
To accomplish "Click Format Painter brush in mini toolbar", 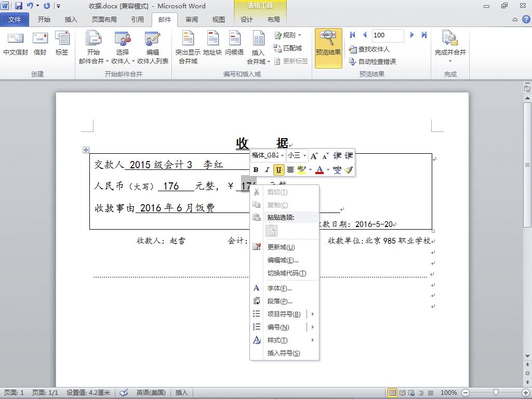I will pos(349,170).
